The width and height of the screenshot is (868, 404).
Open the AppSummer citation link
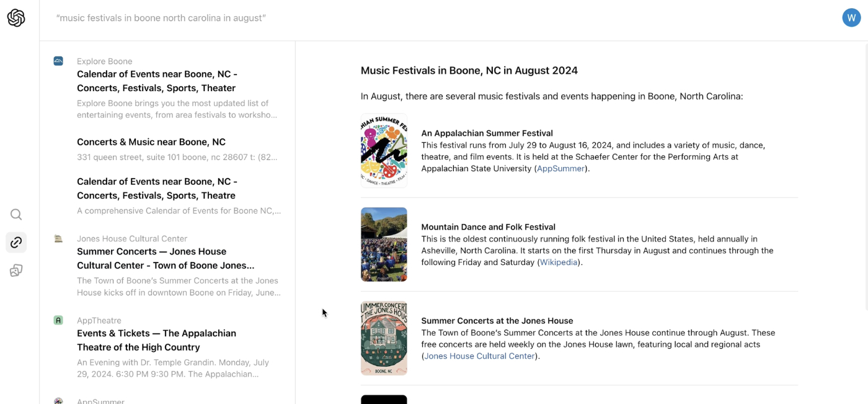click(x=560, y=168)
